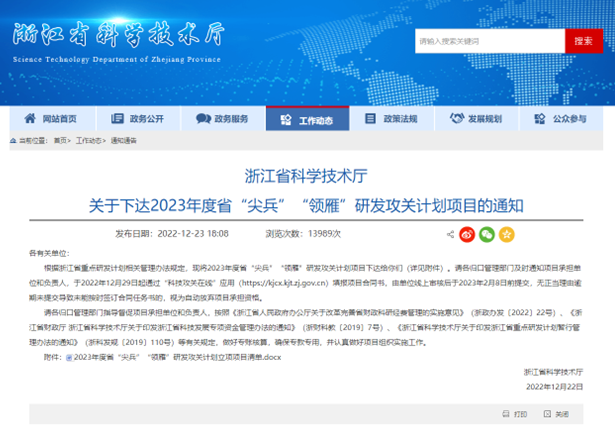The height and width of the screenshot is (432, 615).
Task: Click the signature date 2022年12月22日
Action: (x=554, y=387)
